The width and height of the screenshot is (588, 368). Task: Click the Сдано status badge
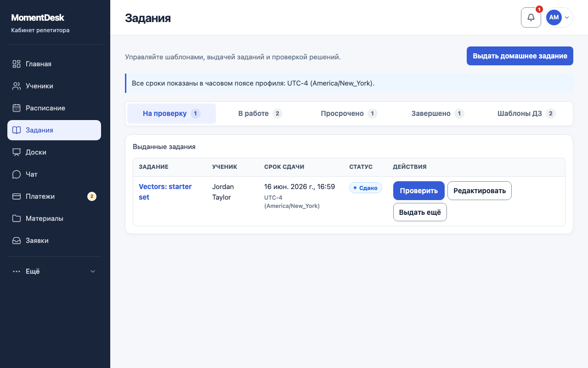[x=366, y=188]
